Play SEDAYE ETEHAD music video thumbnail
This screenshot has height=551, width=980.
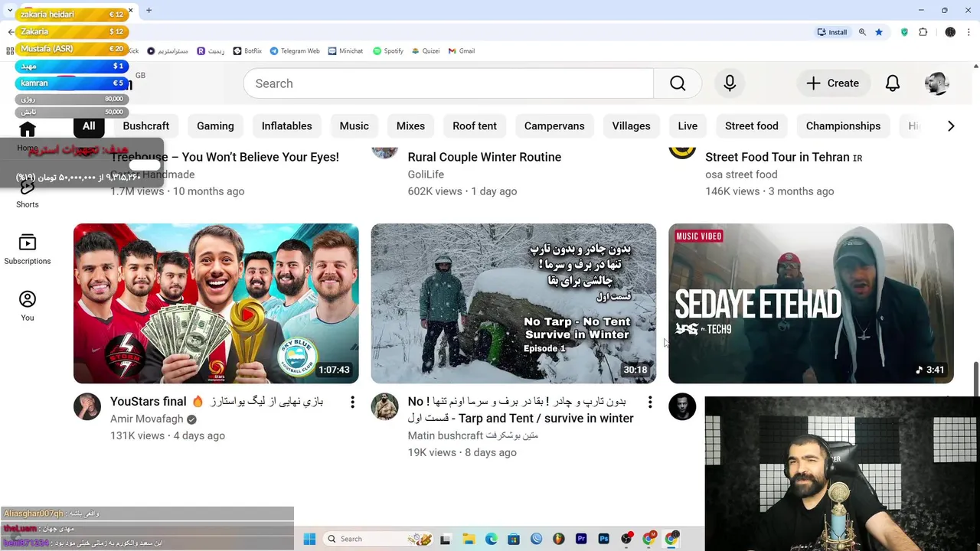point(811,303)
